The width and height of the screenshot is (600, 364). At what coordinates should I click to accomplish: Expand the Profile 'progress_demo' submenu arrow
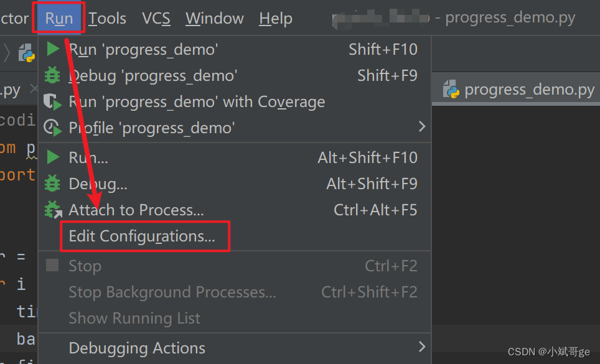click(422, 127)
